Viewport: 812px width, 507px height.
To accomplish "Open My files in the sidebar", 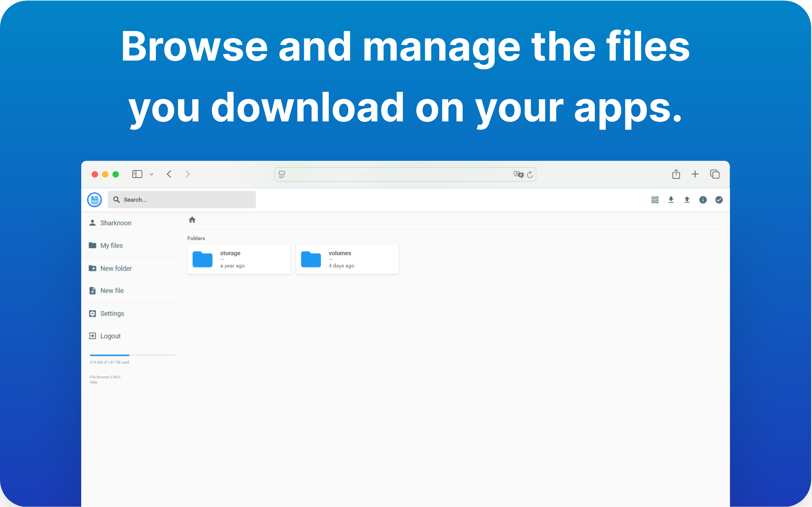I will tap(111, 245).
